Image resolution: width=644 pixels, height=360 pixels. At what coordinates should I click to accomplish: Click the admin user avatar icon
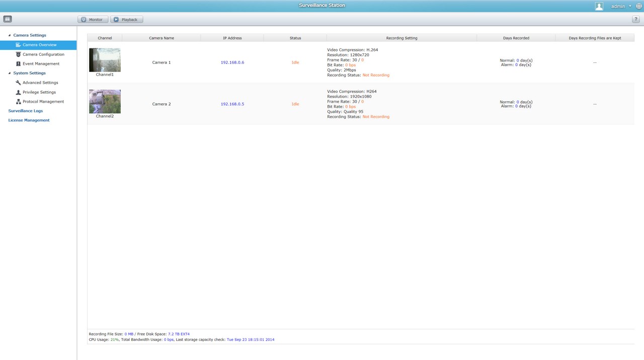pyautogui.click(x=599, y=6)
